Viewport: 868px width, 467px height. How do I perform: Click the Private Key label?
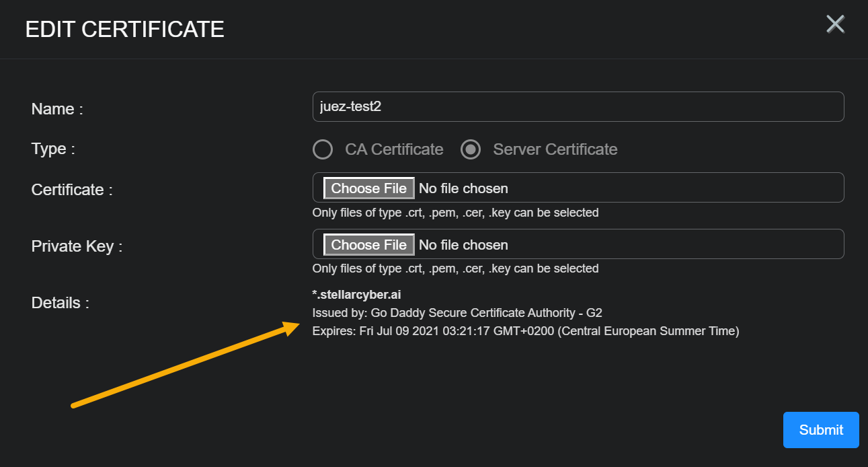click(x=77, y=246)
